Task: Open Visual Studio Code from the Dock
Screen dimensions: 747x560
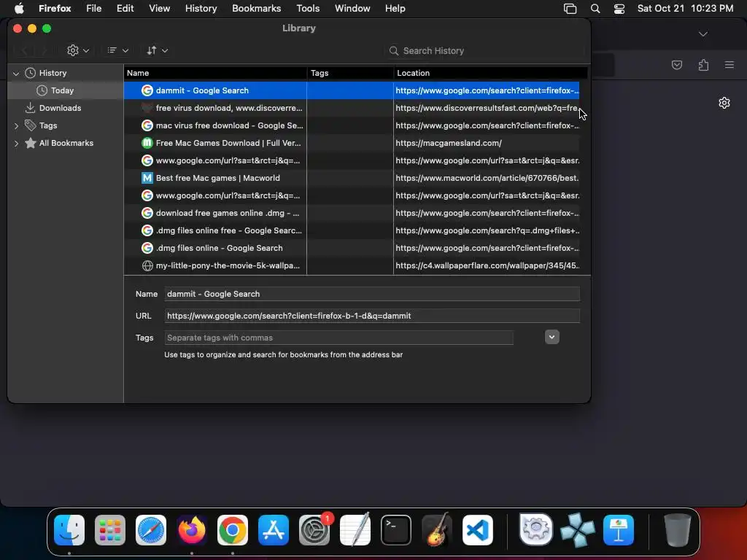Action: click(477, 530)
